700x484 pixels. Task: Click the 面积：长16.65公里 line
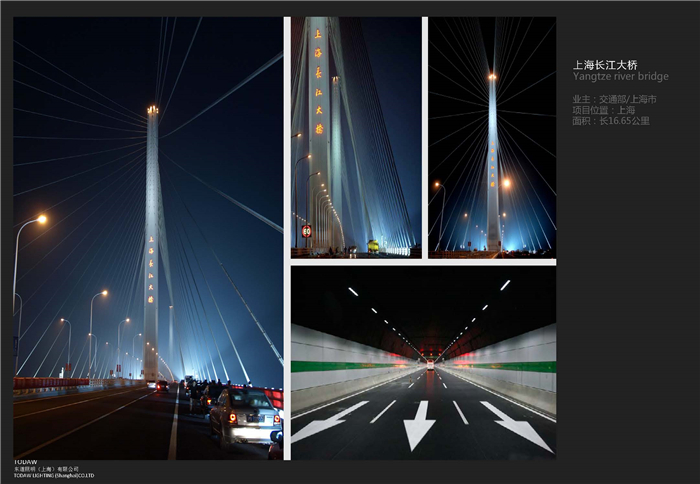tap(610, 120)
